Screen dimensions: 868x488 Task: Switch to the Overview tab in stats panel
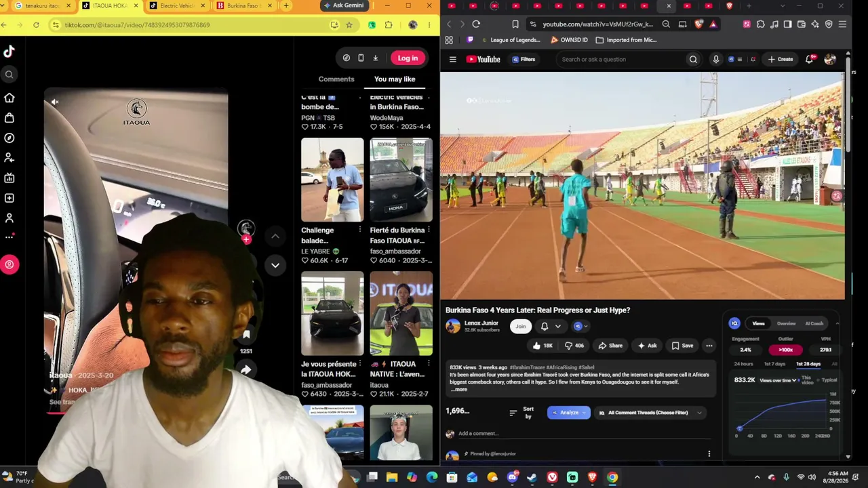pos(787,324)
